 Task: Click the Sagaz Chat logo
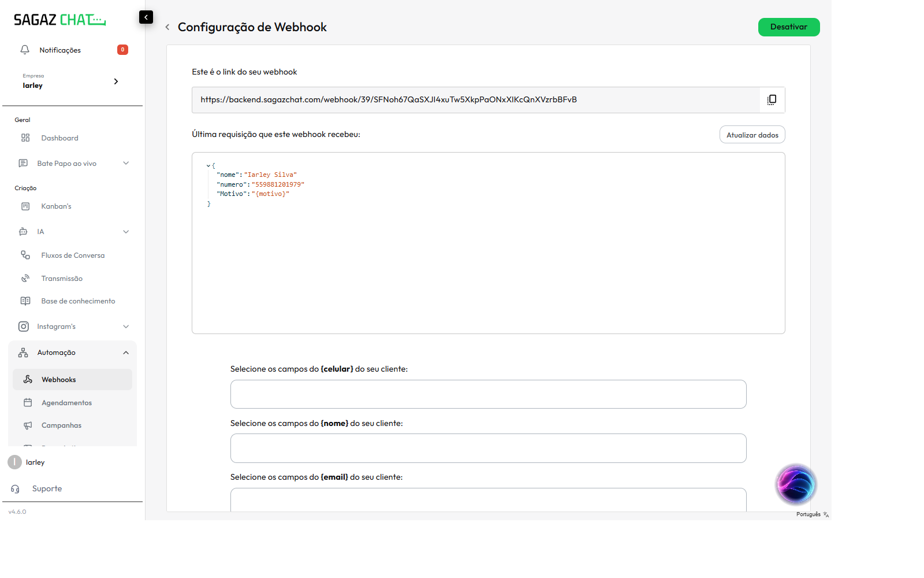[x=59, y=20]
